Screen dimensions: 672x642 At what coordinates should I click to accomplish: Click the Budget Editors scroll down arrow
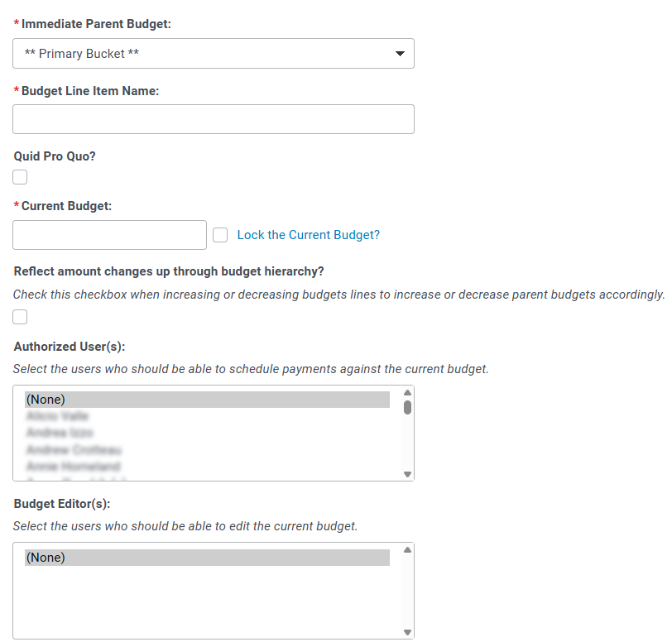(x=407, y=632)
